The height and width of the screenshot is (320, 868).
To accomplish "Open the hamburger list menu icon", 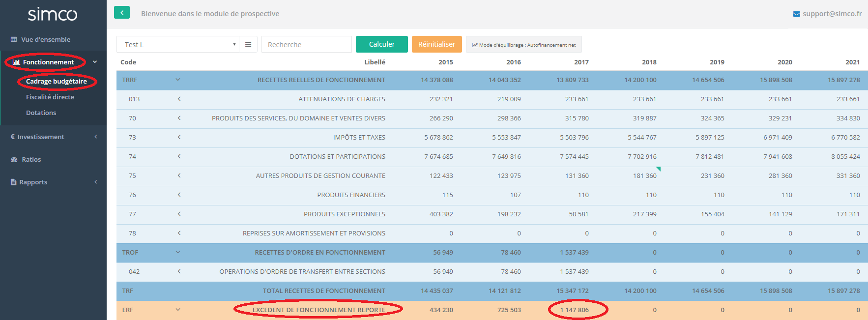I will (x=248, y=44).
